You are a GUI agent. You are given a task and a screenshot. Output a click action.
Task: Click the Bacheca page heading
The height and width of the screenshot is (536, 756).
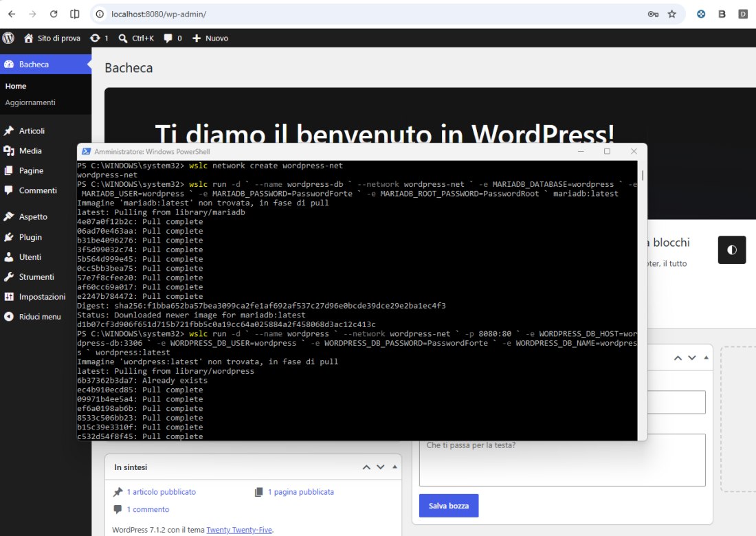pyautogui.click(x=129, y=68)
